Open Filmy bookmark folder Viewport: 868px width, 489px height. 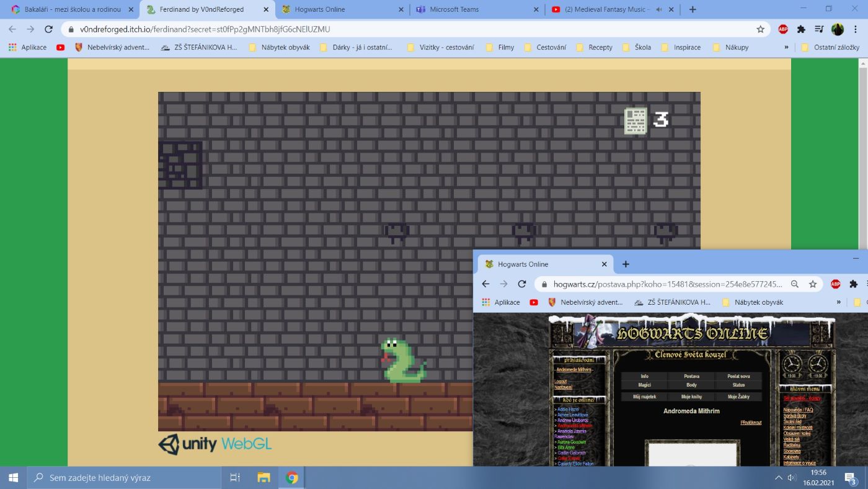click(x=500, y=47)
